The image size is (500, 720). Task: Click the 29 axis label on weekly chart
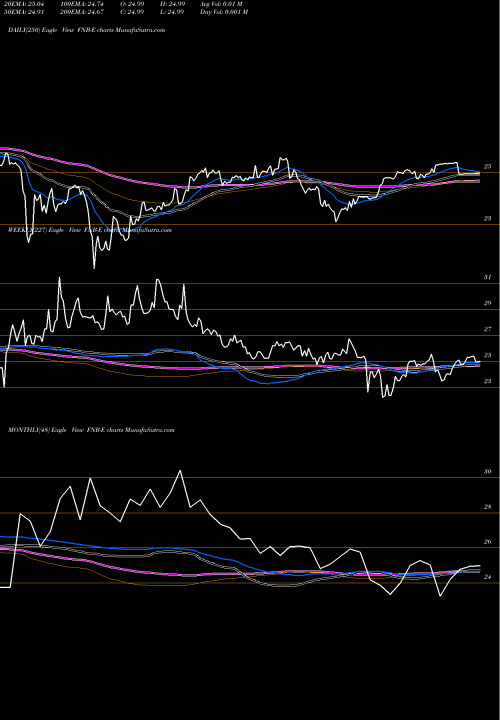pos(488,304)
